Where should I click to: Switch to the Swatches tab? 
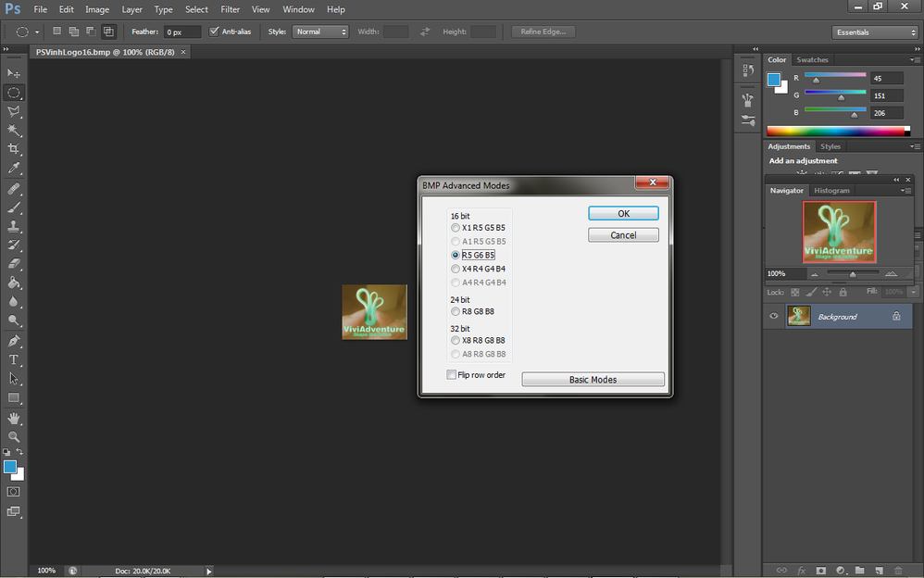(x=812, y=59)
